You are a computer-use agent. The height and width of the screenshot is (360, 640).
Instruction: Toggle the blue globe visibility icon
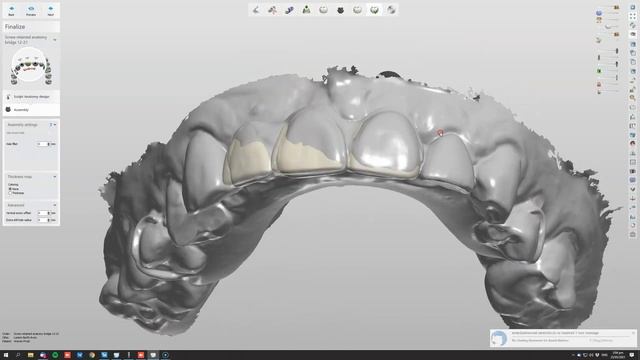click(x=599, y=13)
